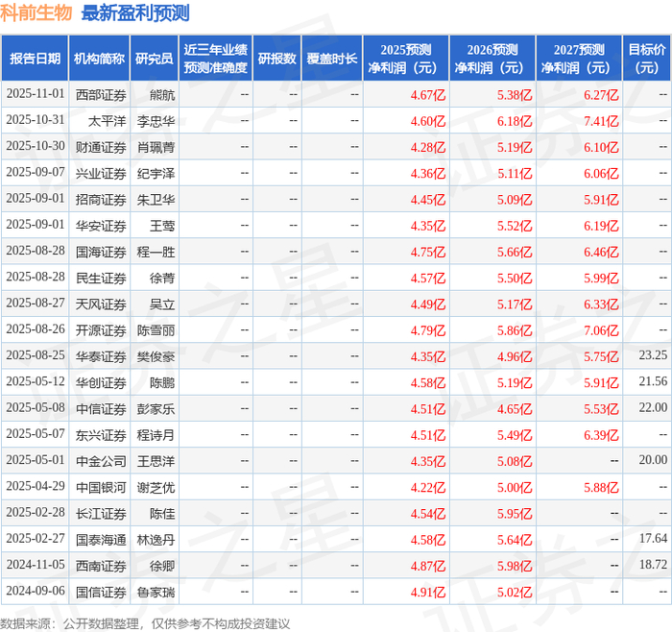Screen dimensions: 672x632
Task: Select date cell 2025-09-07
Action: pos(36,172)
